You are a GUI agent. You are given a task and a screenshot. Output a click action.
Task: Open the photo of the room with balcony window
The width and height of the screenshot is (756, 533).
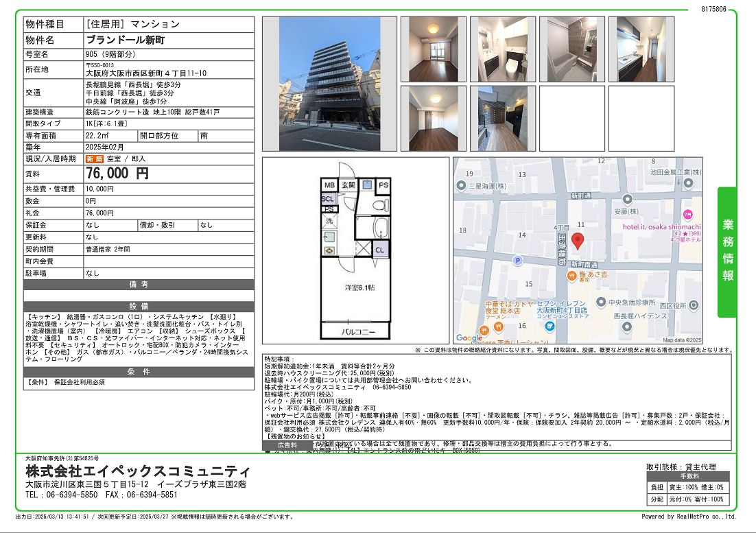click(x=434, y=49)
